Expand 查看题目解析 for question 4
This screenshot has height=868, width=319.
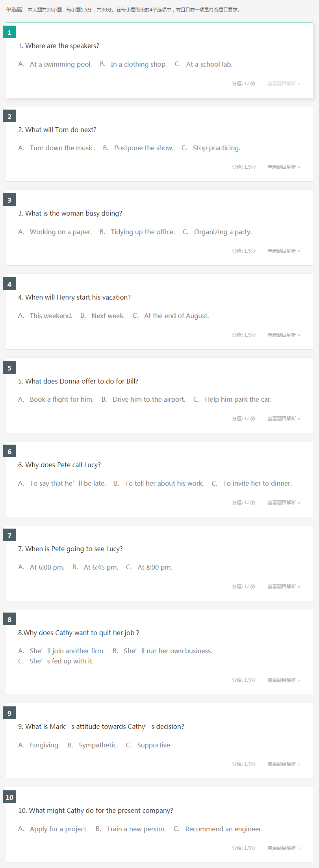284,335
